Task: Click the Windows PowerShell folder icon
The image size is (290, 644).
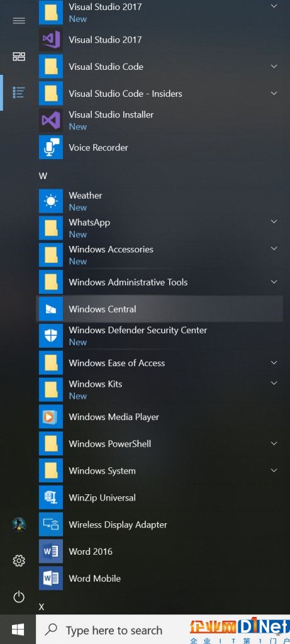Action: click(51, 443)
